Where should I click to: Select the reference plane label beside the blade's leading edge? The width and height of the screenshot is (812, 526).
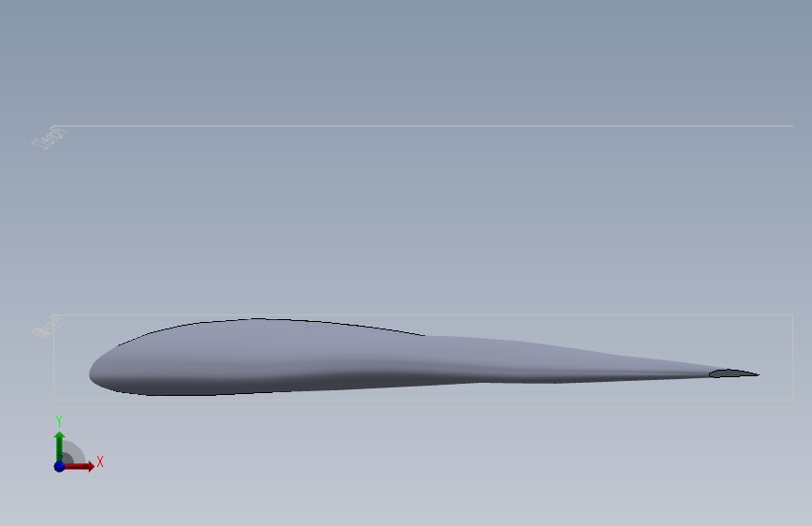click(50, 327)
